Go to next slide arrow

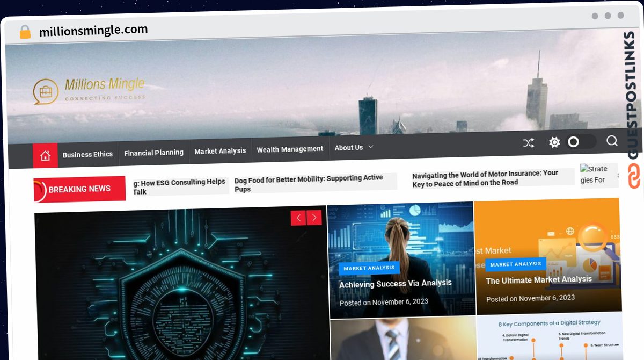click(314, 218)
